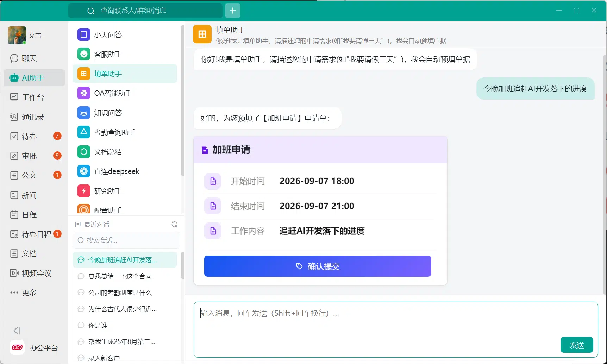
Task: Switch to the 聊天 tab
Action: tap(34, 58)
